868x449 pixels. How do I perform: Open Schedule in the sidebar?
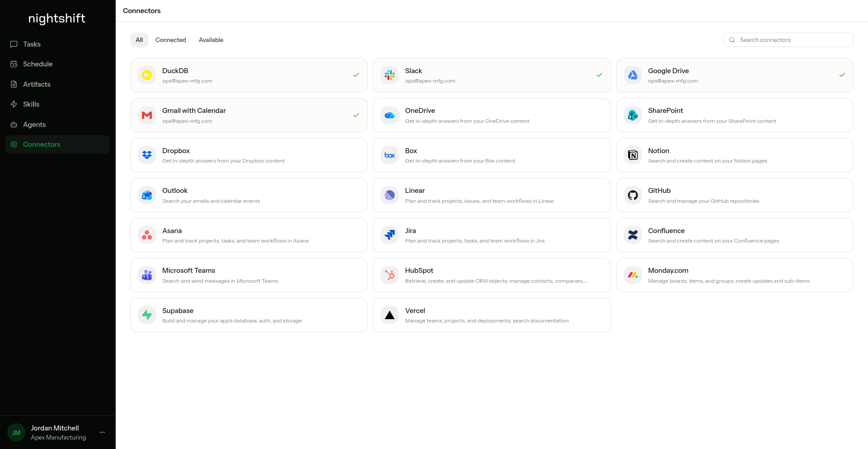pos(57,64)
